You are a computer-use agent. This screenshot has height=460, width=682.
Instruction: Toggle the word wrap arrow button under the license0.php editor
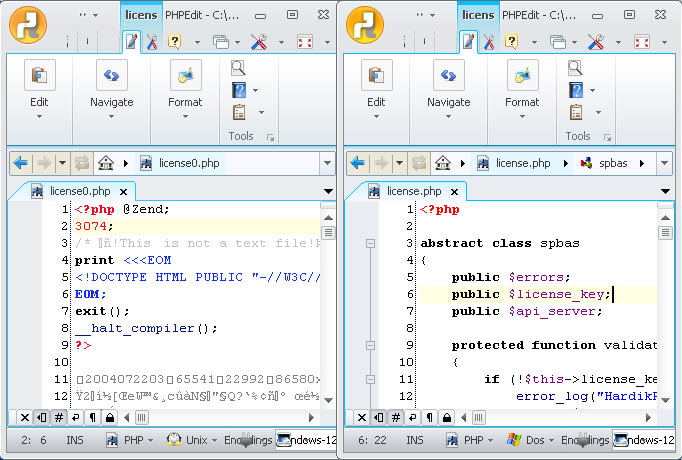[76, 418]
